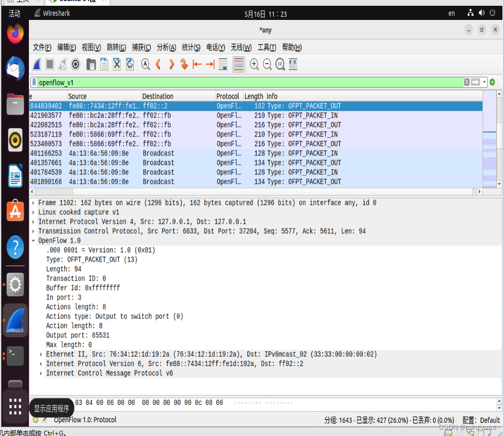Open the 无线 menu

click(x=241, y=47)
